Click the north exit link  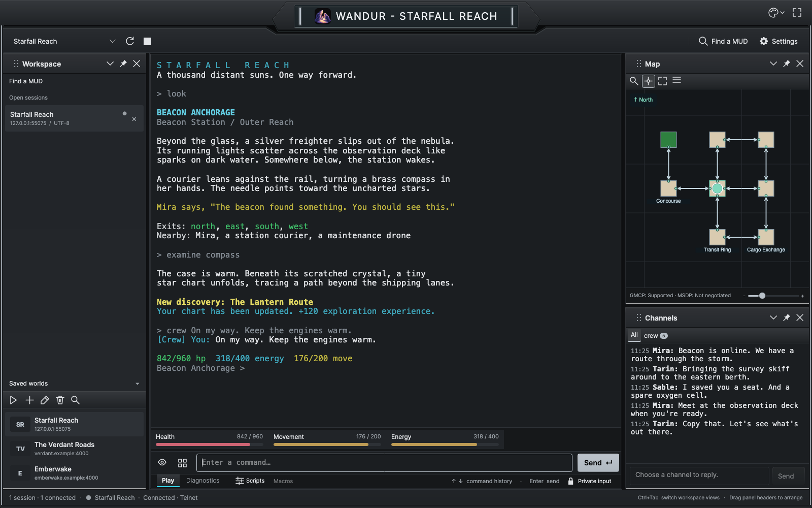(203, 227)
